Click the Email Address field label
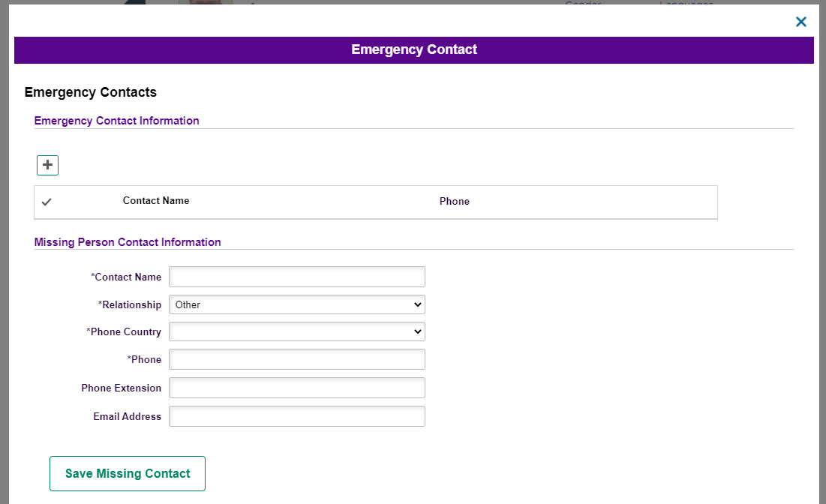 click(127, 417)
